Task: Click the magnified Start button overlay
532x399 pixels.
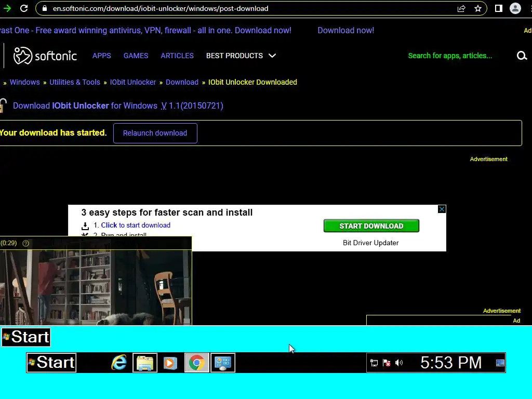Action: 26,337
